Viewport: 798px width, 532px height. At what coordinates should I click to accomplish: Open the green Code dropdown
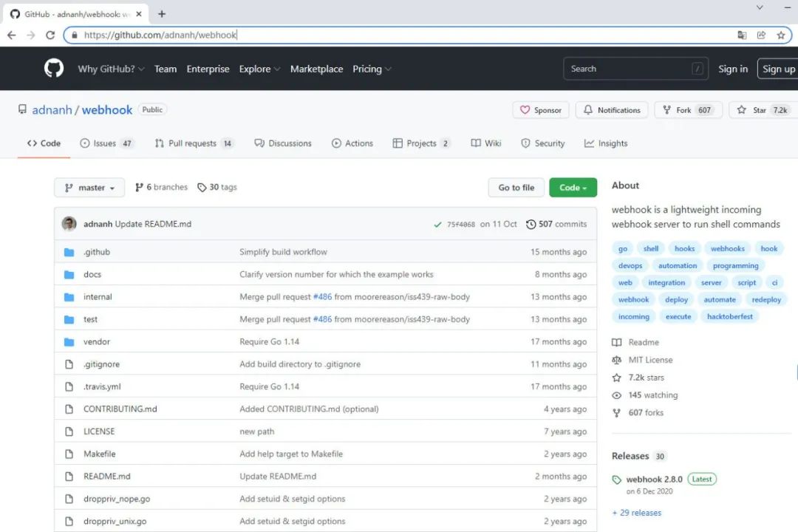pos(573,188)
